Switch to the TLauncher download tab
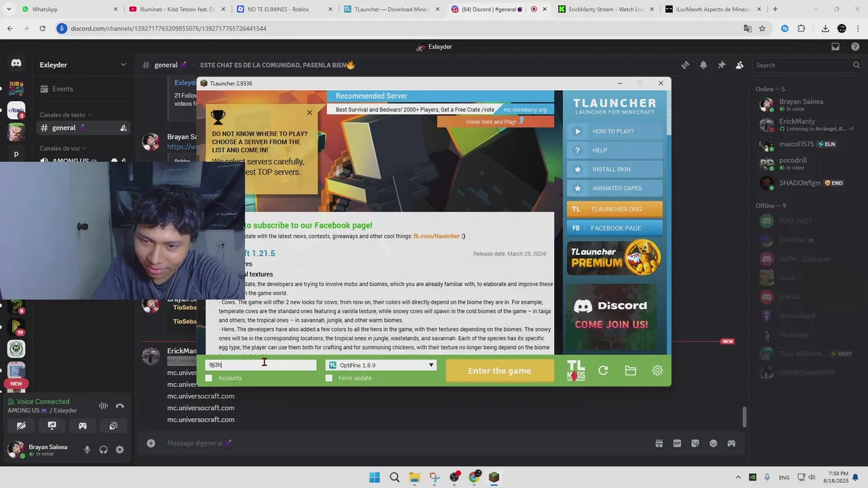 tap(392, 9)
